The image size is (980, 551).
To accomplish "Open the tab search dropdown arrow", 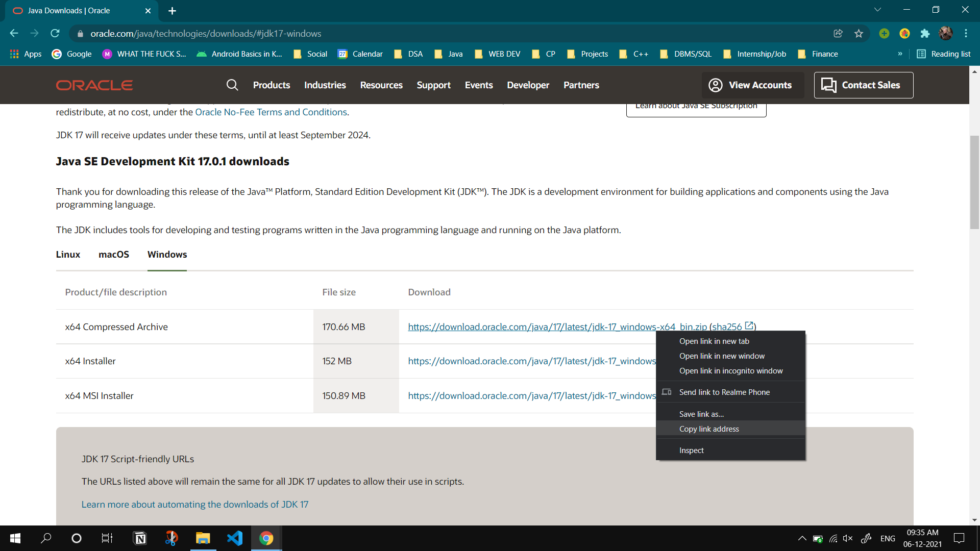I will click(877, 10).
